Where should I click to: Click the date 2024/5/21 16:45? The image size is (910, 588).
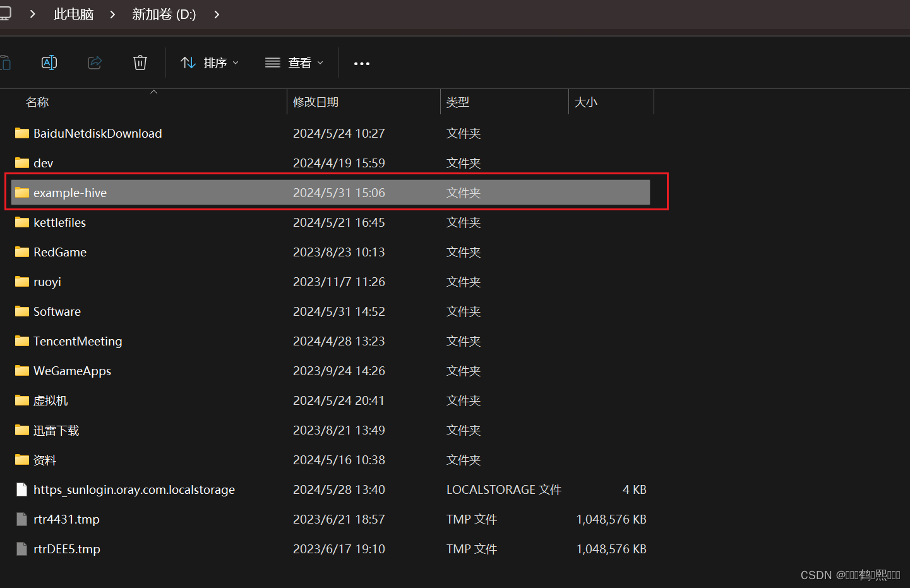coord(339,222)
